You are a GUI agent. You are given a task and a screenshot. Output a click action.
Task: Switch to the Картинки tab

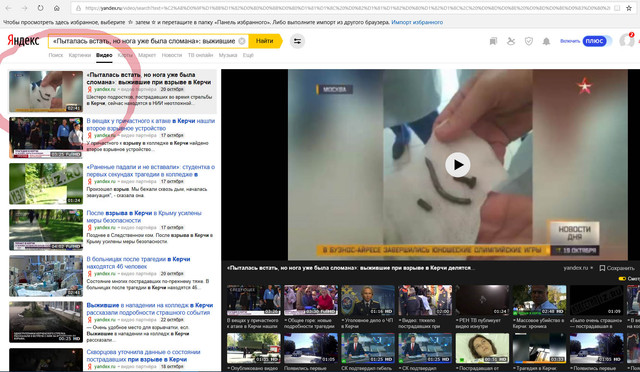pyautogui.click(x=80, y=55)
